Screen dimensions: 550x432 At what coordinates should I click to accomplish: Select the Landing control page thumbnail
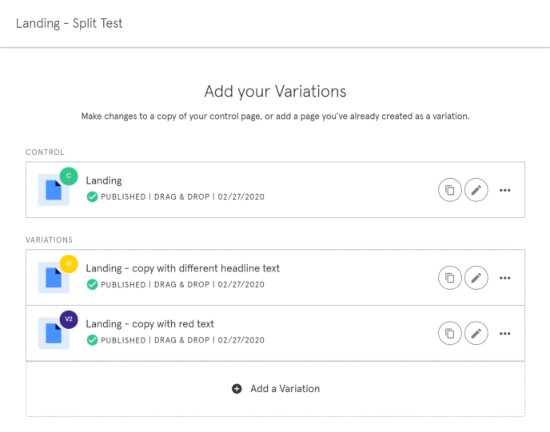point(53,190)
